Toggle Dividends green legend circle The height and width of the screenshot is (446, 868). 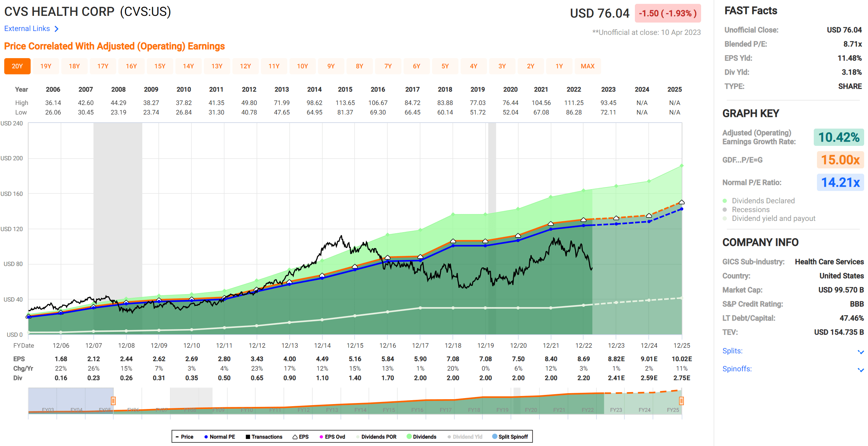pyautogui.click(x=409, y=436)
